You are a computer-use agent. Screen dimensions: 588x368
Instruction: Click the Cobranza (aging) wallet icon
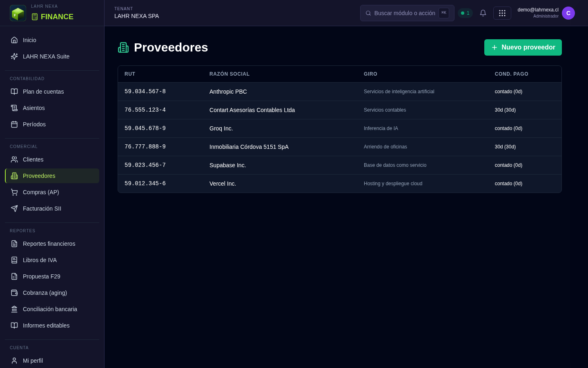click(14, 293)
